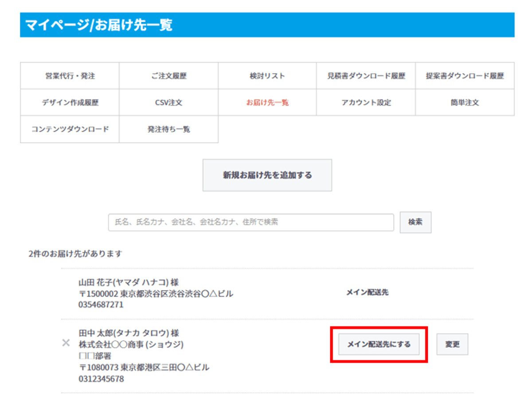Open アカウント設定
Viewport: 532px width, 408px height.
coord(366,102)
